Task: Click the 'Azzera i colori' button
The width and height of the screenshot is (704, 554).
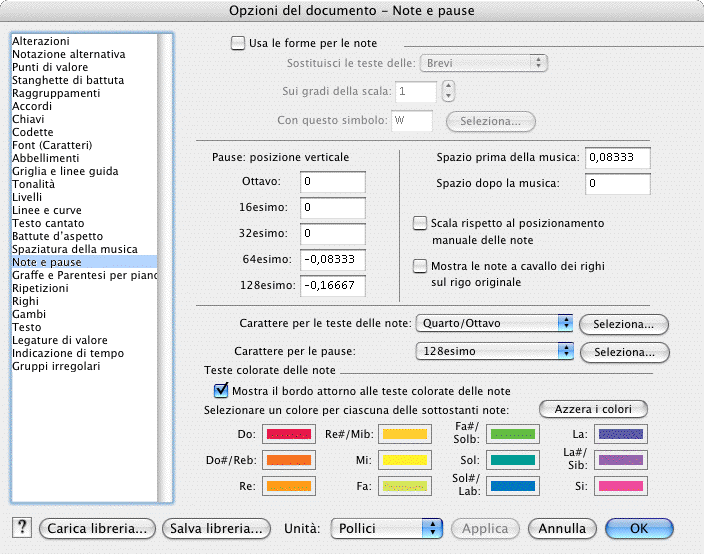Action: click(x=593, y=410)
